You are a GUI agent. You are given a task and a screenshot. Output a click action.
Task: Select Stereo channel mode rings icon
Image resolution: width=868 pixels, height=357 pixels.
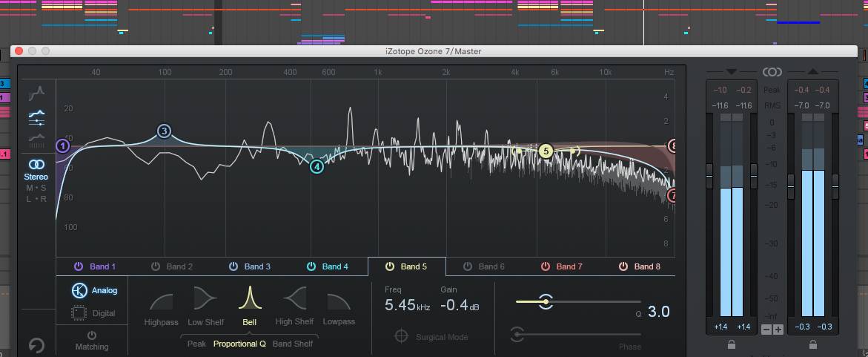[x=36, y=164]
